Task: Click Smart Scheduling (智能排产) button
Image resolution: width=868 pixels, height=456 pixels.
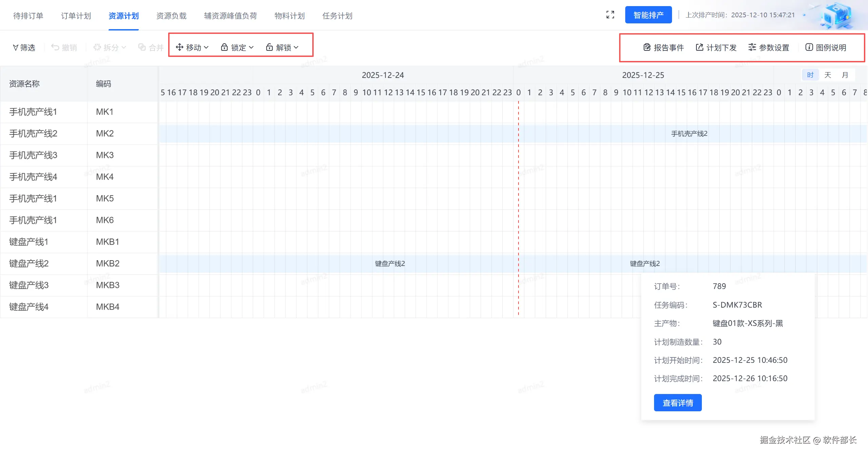Action: (648, 15)
